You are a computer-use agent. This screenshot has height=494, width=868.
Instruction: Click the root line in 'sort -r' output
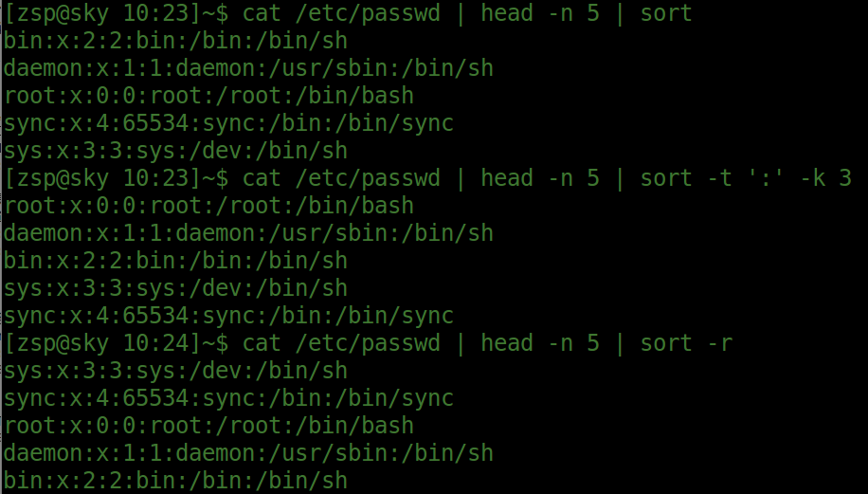click(208, 426)
